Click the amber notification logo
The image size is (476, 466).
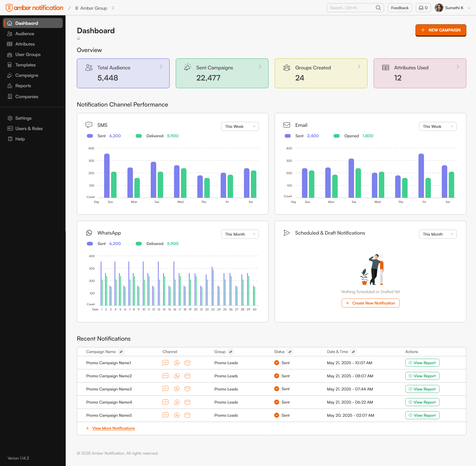pos(34,8)
